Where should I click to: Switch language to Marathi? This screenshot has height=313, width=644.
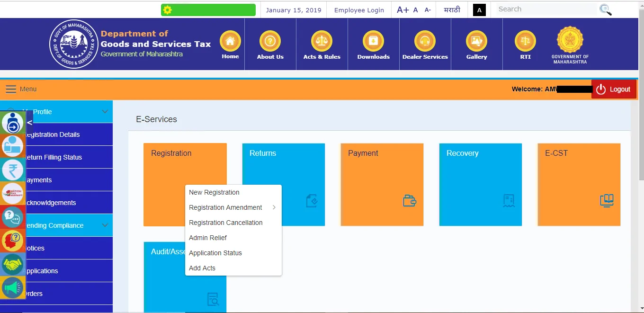(452, 9)
